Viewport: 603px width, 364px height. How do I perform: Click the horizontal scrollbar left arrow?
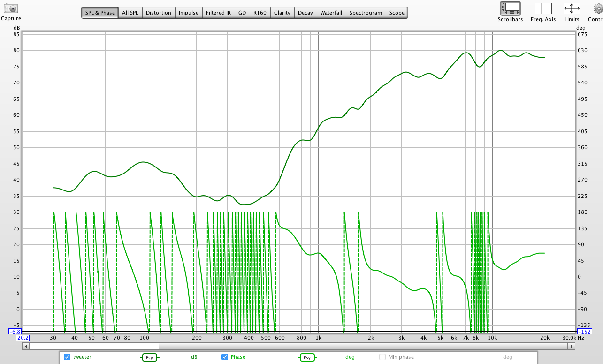pyautogui.click(x=26, y=346)
